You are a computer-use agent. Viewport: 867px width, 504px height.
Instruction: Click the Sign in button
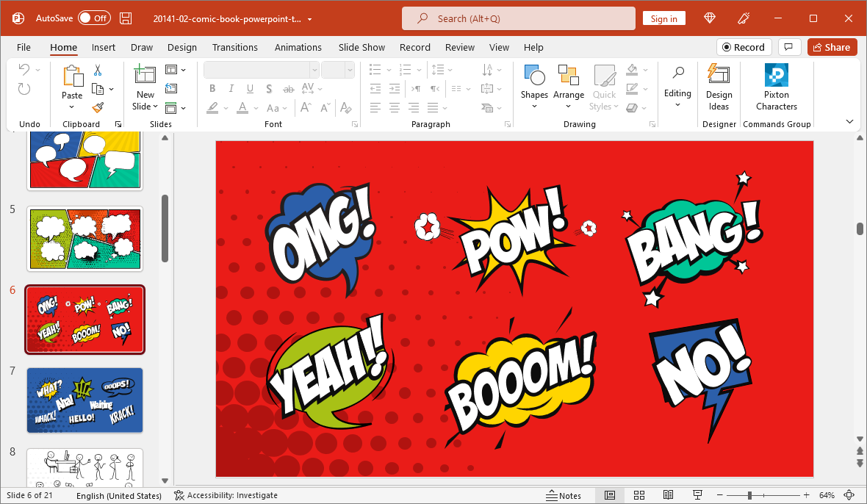[663, 18]
